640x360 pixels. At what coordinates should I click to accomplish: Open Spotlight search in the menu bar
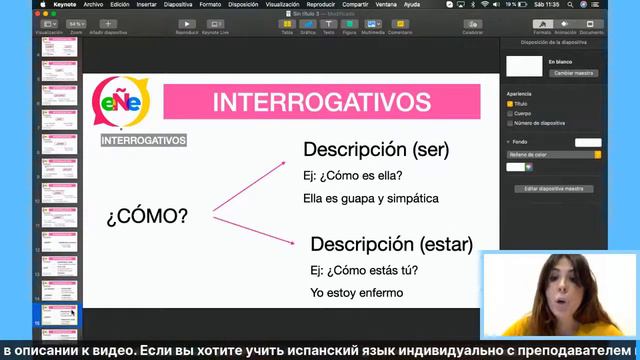pyautogui.click(x=570, y=4)
